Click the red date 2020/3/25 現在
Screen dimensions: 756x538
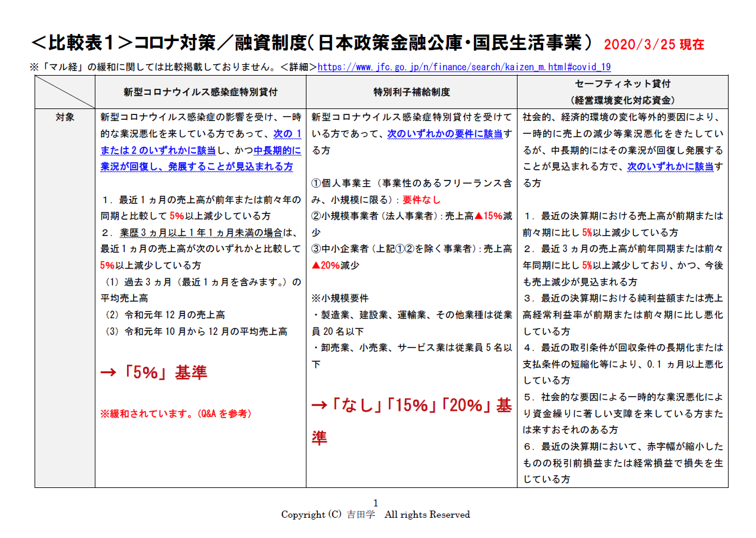coord(654,45)
